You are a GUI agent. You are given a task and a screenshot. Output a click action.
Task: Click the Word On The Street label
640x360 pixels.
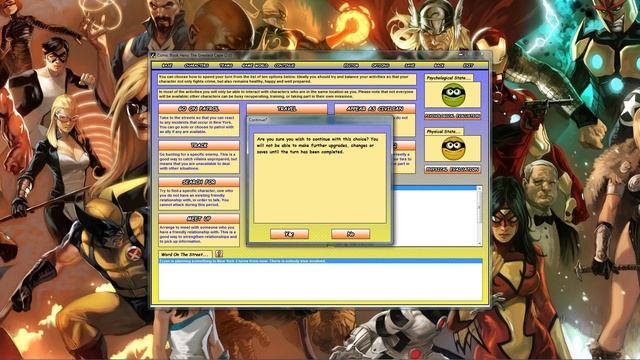coord(185,254)
